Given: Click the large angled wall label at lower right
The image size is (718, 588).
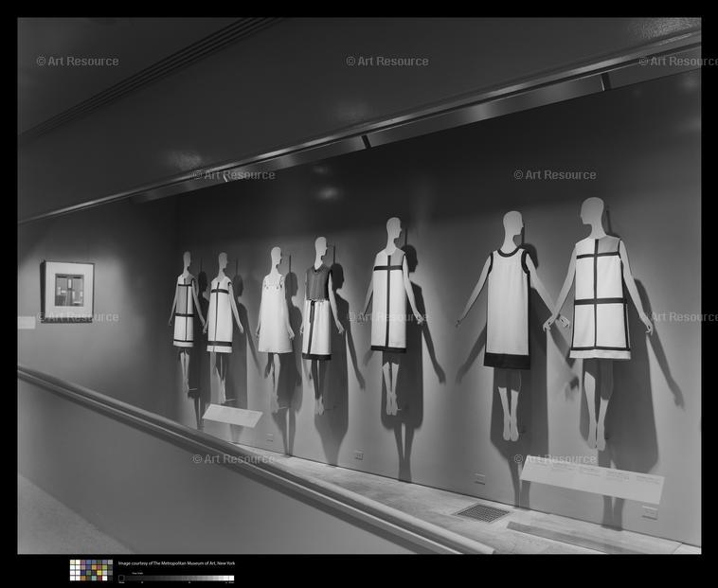Looking at the screenshot, I should tap(592, 479).
